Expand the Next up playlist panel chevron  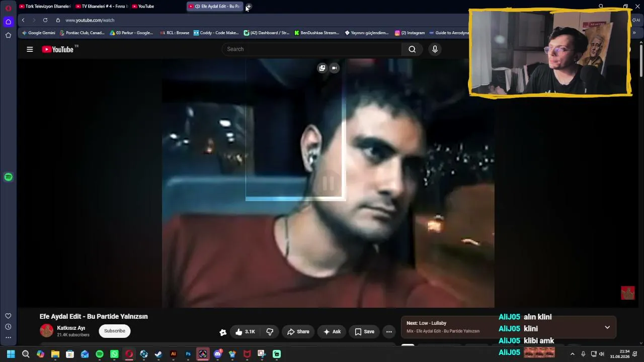(607, 327)
